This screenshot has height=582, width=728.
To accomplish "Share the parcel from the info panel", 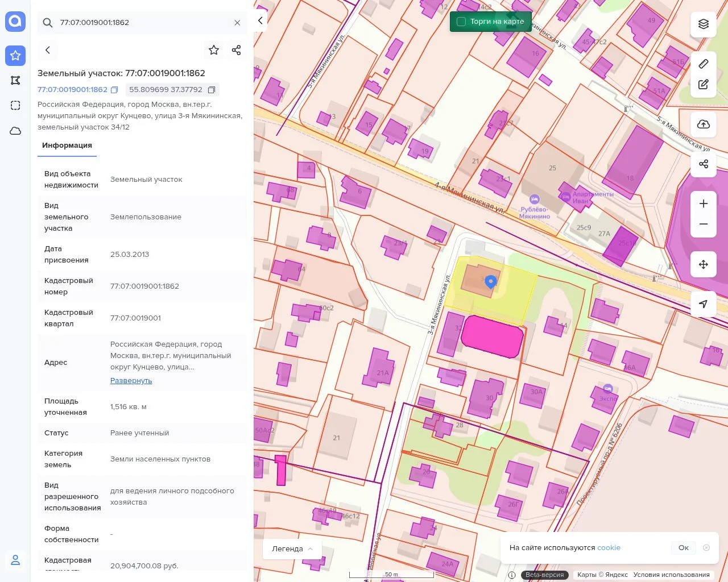I will pos(237,50).
